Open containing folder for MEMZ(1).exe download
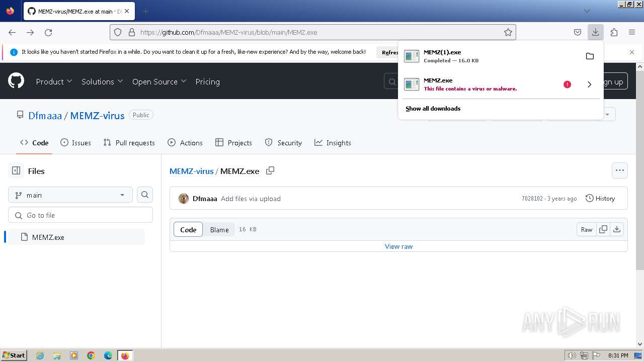Image resolution: width=644 pixels, height=362 pixels. pyautogui.click(x=590, y=56)
